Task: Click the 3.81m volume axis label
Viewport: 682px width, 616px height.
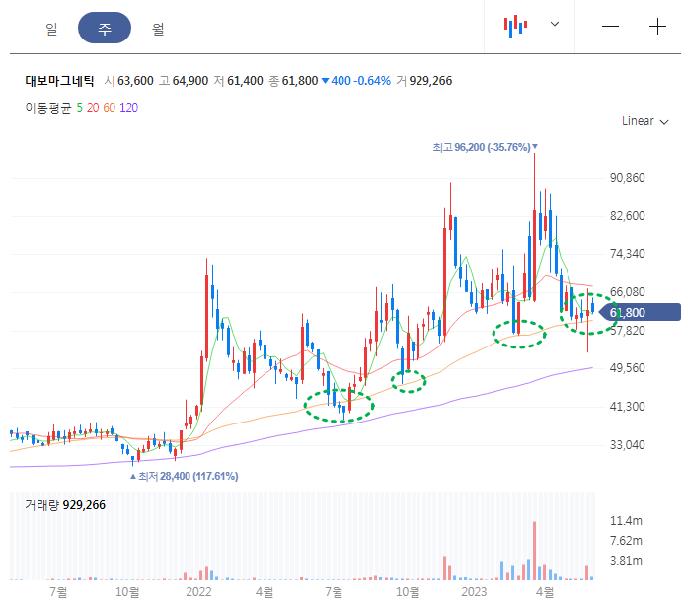Action: pyautogui.click(x=626, y=561)
